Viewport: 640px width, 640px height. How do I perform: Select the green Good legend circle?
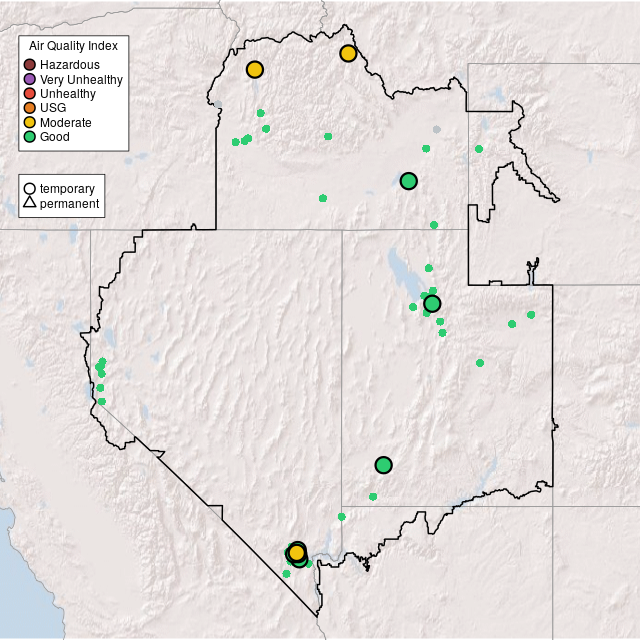click(30, 137)
